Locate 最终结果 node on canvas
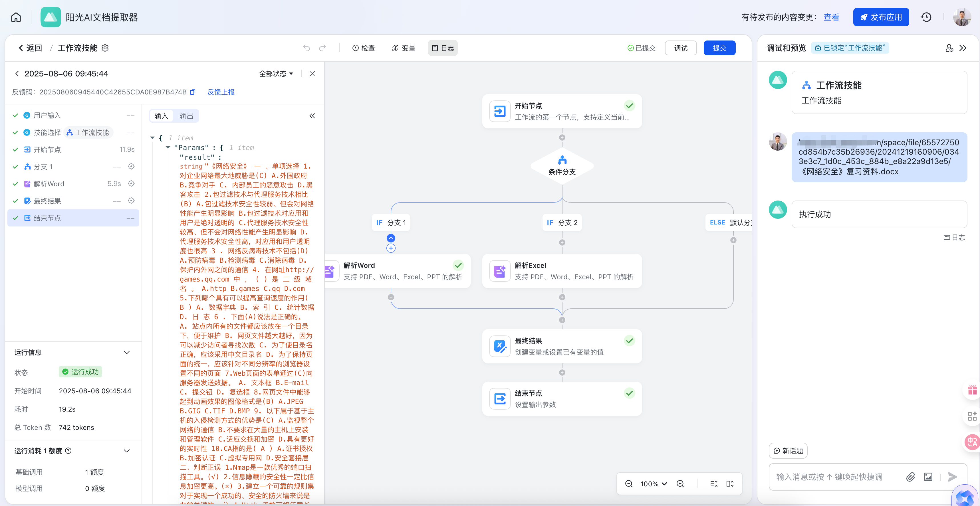The height and width of the screenshot is (506, 980). coord(131,201)
